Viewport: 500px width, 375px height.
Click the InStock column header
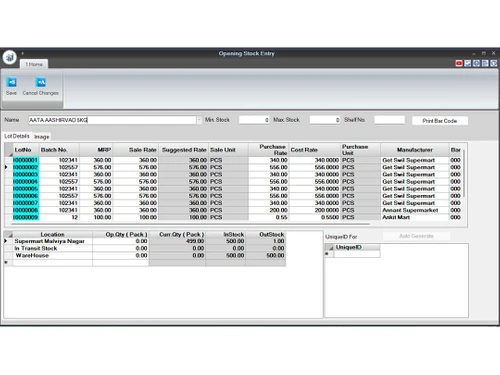click(226, 234)
